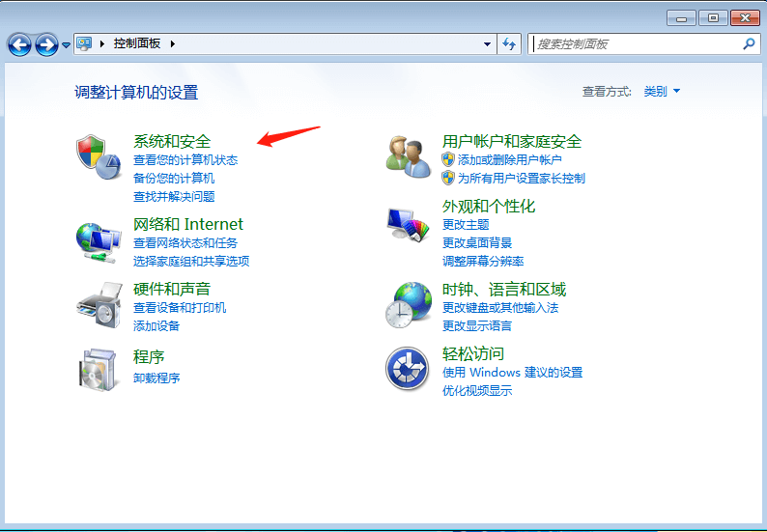
Task: Click the 添加设备 link
Action: click(x=156, y=325)
